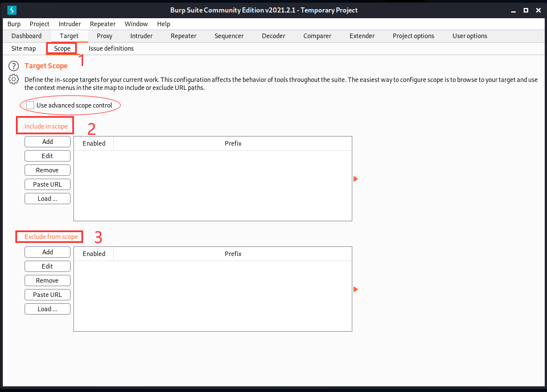Image resolution: width=547 pixels, height=392 pixels.
Task: Click Add under Include in scope
Action: tap(47, 142)
